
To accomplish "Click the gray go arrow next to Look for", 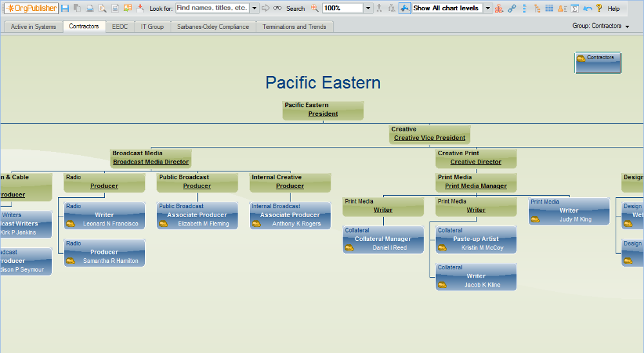I will (x=266, y=8).
